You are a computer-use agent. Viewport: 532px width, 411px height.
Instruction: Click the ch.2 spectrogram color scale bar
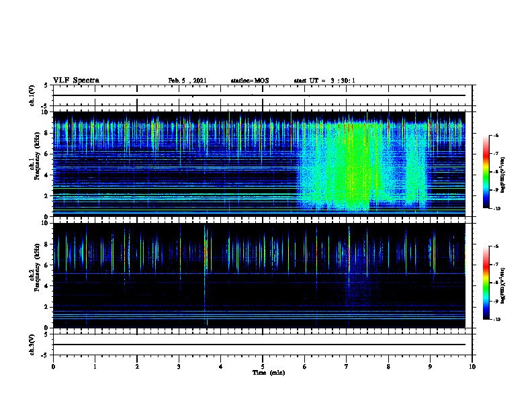[x=486, y=283]
